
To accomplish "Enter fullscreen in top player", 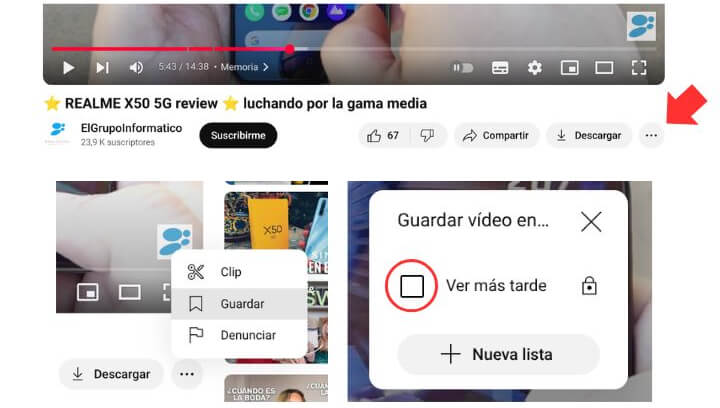I will (639, 68).
